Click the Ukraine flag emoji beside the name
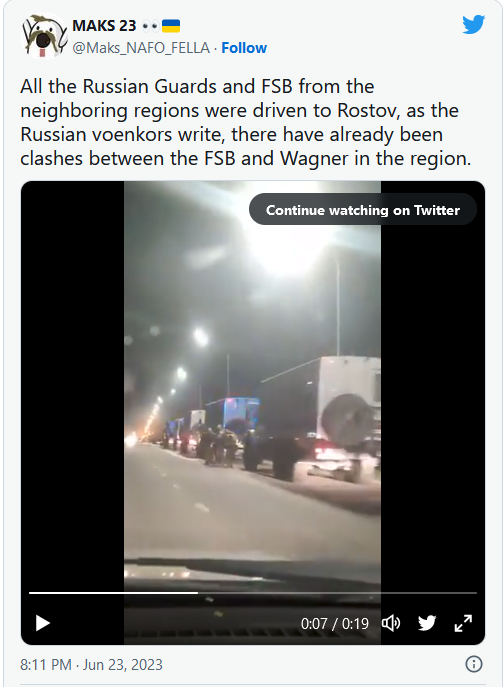503x687 pixels. 171,26
